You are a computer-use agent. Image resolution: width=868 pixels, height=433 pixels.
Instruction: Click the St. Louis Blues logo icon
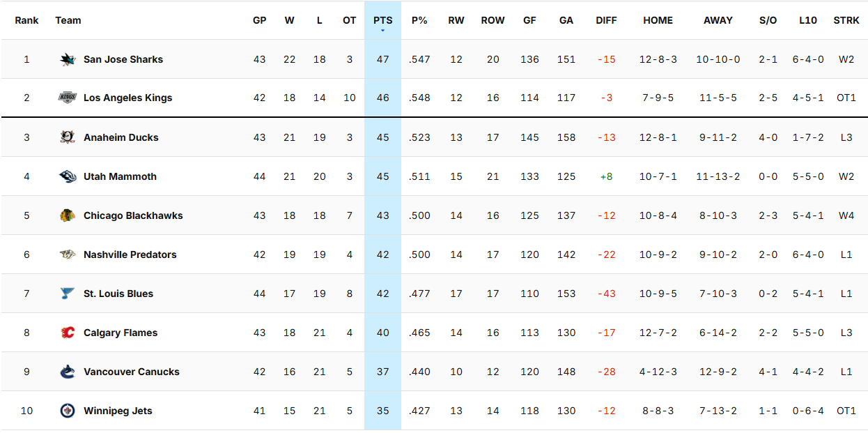67,294
